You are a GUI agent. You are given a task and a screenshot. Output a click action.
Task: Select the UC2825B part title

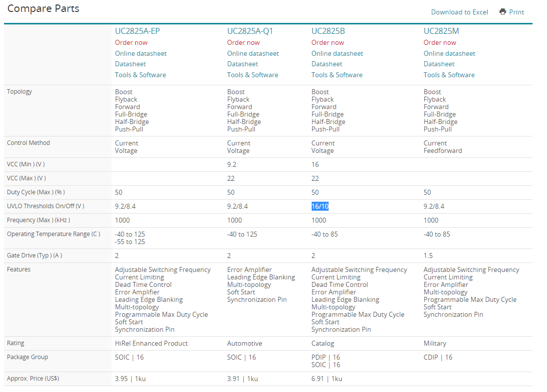pos(329,31)
